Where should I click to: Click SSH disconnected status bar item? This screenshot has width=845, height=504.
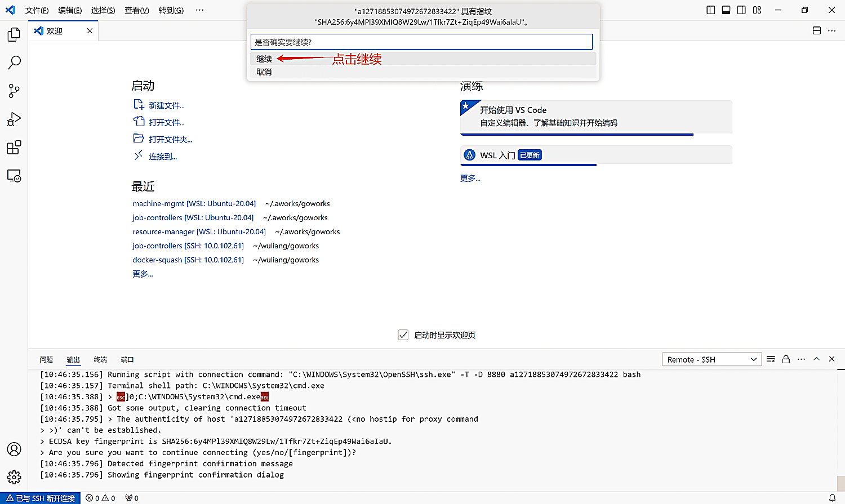(x=41, y=498)
